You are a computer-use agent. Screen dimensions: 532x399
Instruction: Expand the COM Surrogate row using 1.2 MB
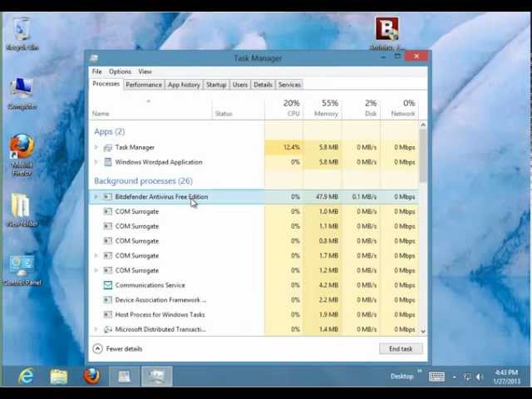pos(96,270)
